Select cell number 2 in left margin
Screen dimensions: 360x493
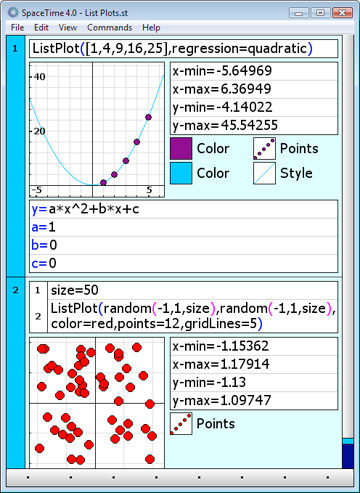15,290
